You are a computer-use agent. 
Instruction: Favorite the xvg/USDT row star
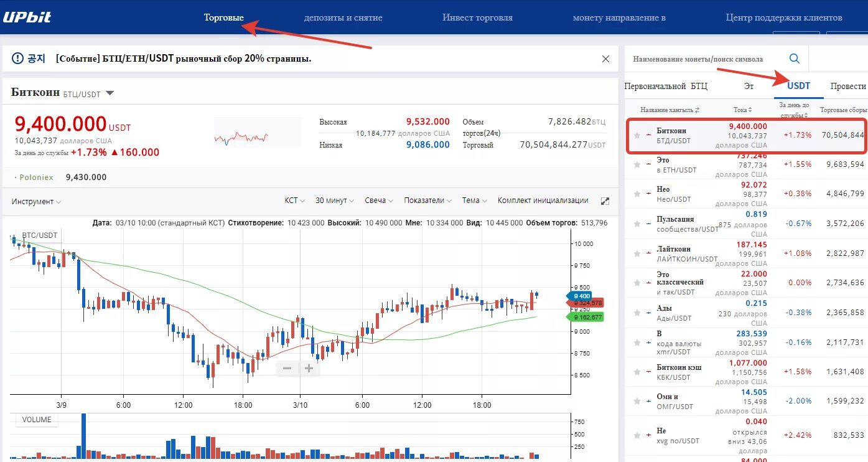(637, 436)
